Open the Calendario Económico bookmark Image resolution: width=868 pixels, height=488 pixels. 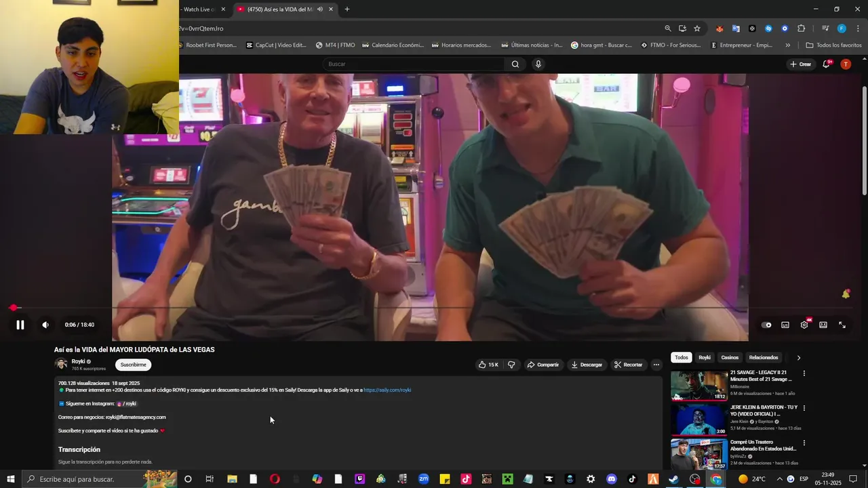393,45
